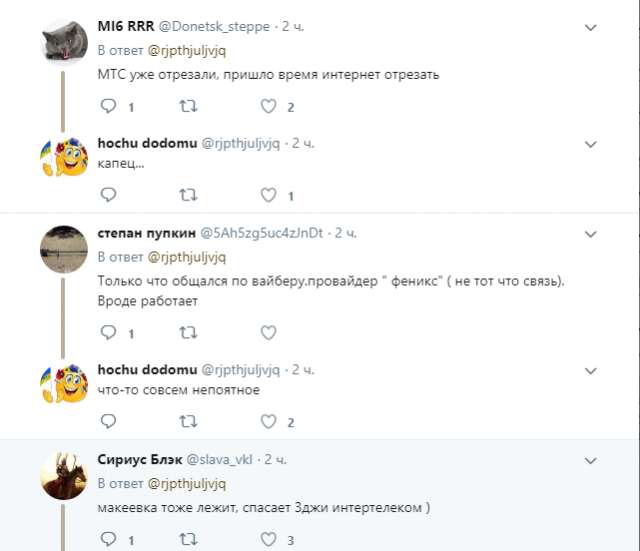640x551 pixels.
Task: Reply to степан пупкин's tweet
Action: tap(108, 332)
